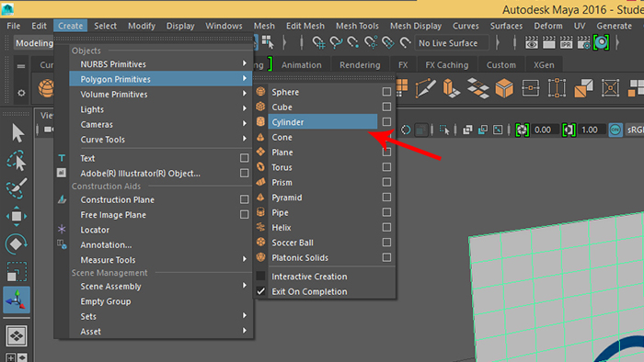Switch to the XGen shelf tab

(x=544, y=65)
